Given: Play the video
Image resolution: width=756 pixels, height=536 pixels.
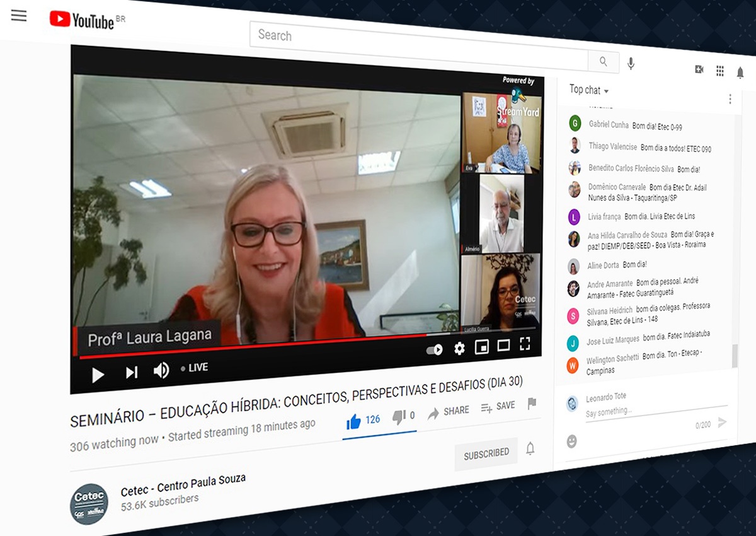Looking at the screenshot, I should pyautogui.click(x=98, y=375).
